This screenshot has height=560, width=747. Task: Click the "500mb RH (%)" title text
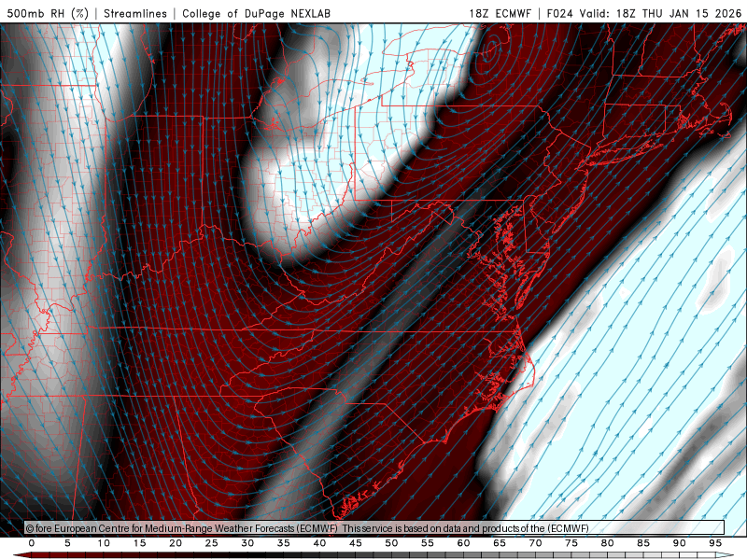coord(48,13)
